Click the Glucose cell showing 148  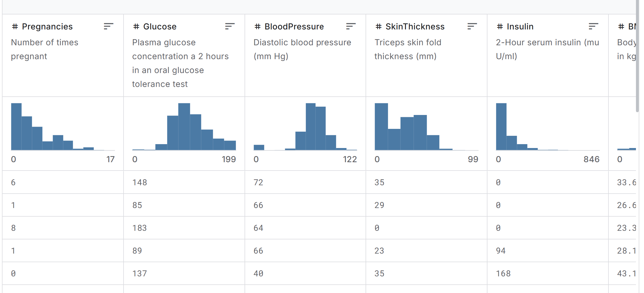[x=140, y=182]
